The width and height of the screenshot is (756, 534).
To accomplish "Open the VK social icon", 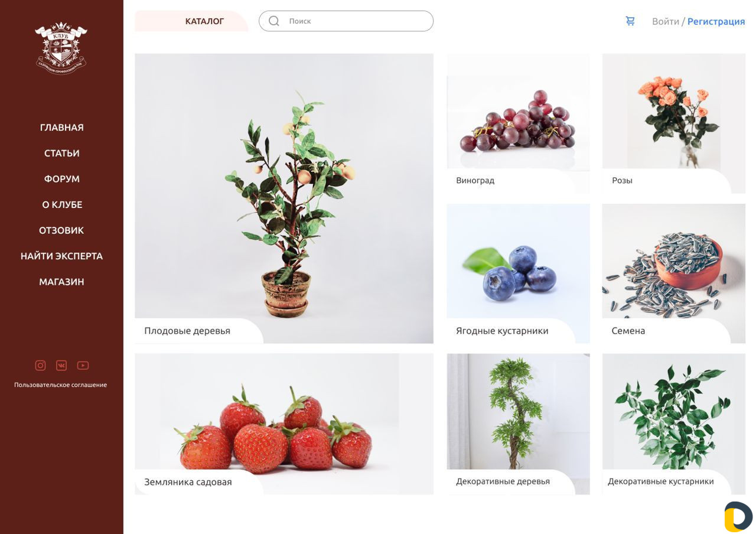I will (61, 366).
